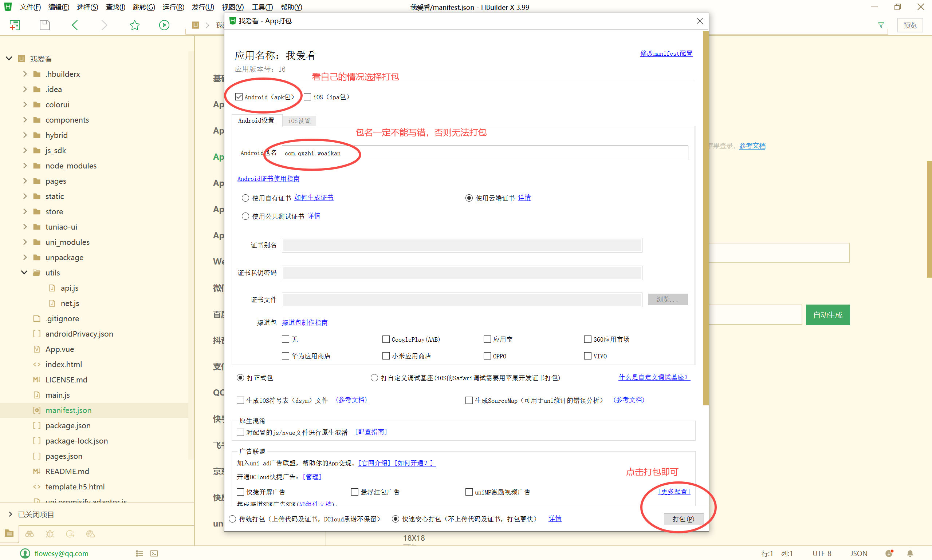This screenshot has height=560, width=932.
Task: Click the filter funnel icon near Preview
Action: pos(881,25)
